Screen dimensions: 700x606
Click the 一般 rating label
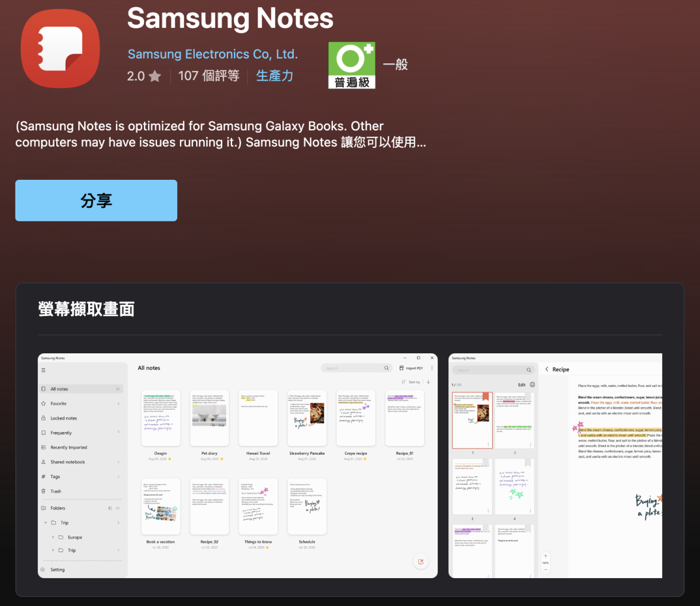click(395, 65)
